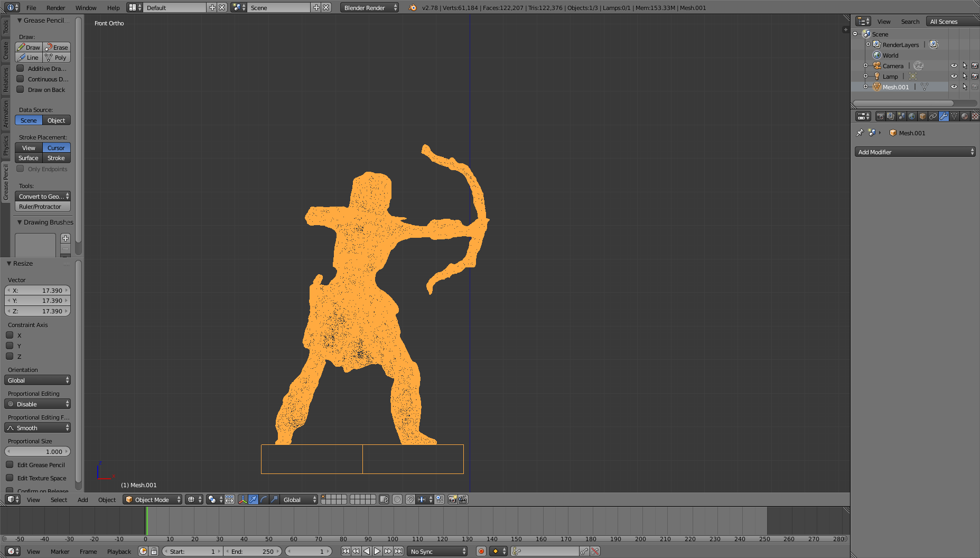Select the rotate manipulator arc icon
Screen dimensions: 980x558
coord(264,499)
